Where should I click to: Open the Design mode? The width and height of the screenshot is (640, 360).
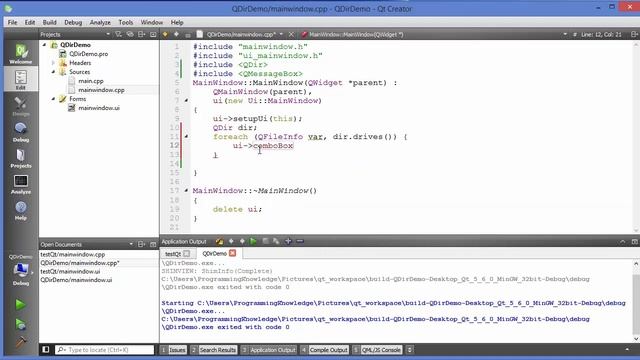(20, 106)
